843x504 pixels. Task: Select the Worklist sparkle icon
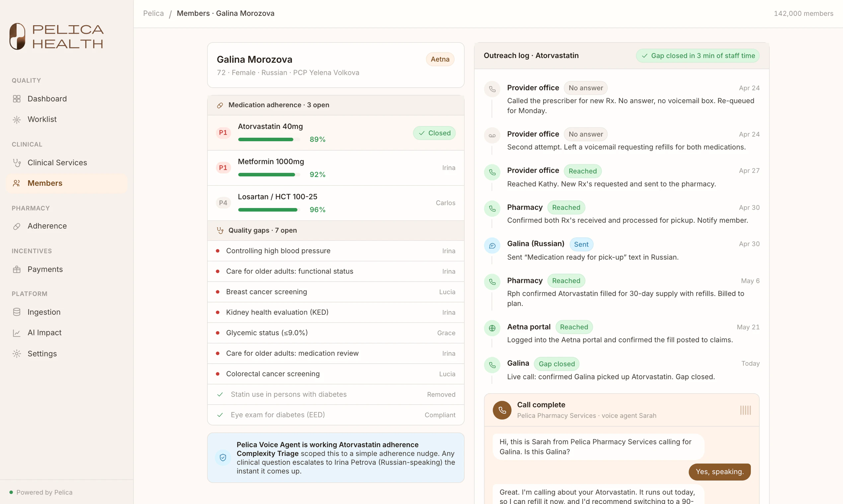click(x=17, y=120)
